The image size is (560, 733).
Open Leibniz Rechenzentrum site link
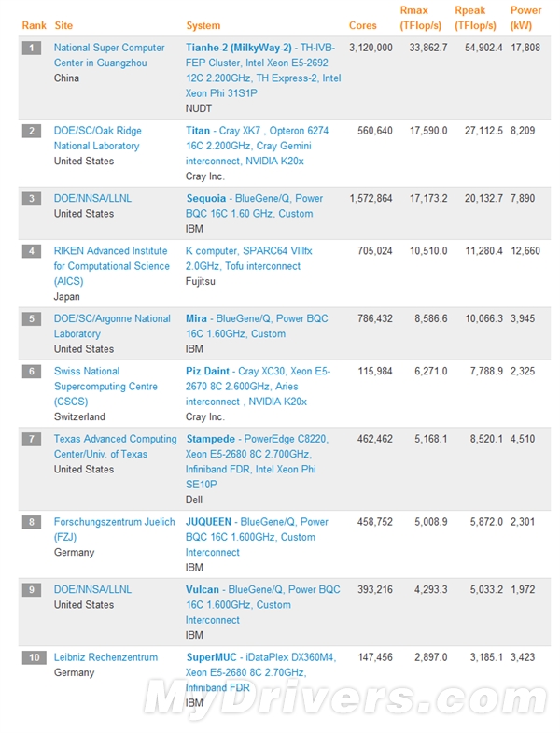[105, 657]
